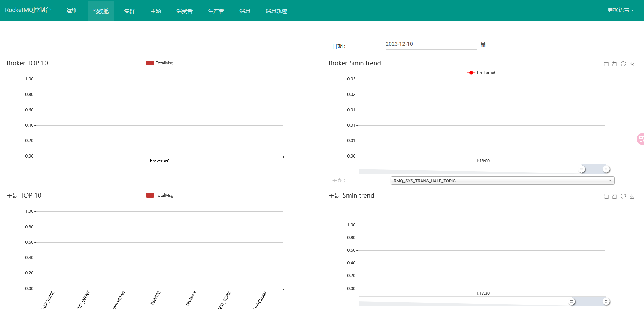Open the calendar date picker icon

[x=483, y=45]
